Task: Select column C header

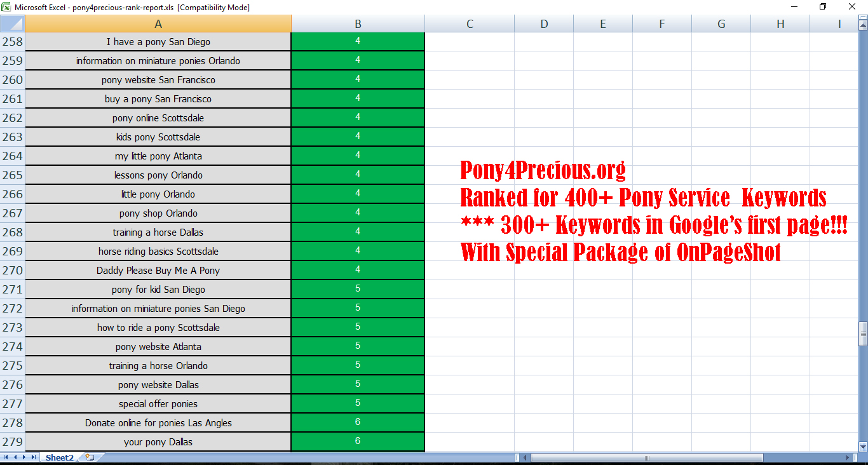Action: 470,24
